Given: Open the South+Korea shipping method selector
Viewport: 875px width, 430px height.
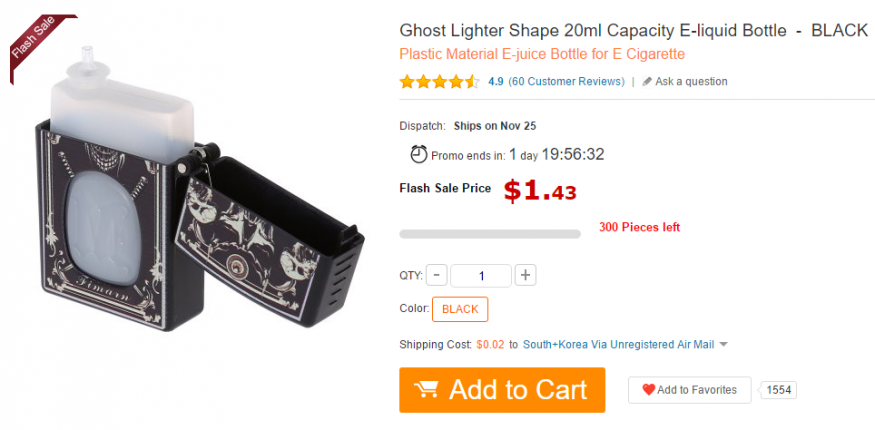Looking at the screenshot, I should tap(618, 345).
